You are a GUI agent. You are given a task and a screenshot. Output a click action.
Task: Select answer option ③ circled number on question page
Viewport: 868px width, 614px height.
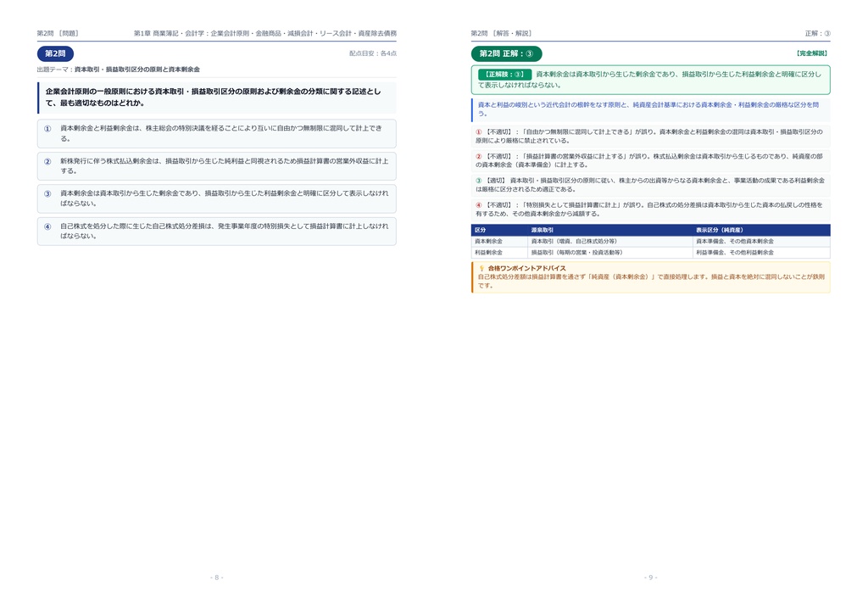pos(47,193)
